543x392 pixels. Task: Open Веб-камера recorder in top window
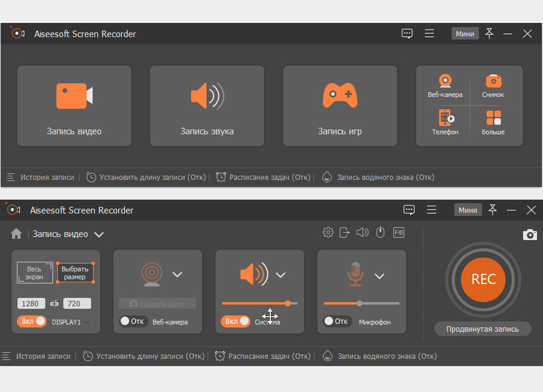pyautogui.click(x=445, y=86)
